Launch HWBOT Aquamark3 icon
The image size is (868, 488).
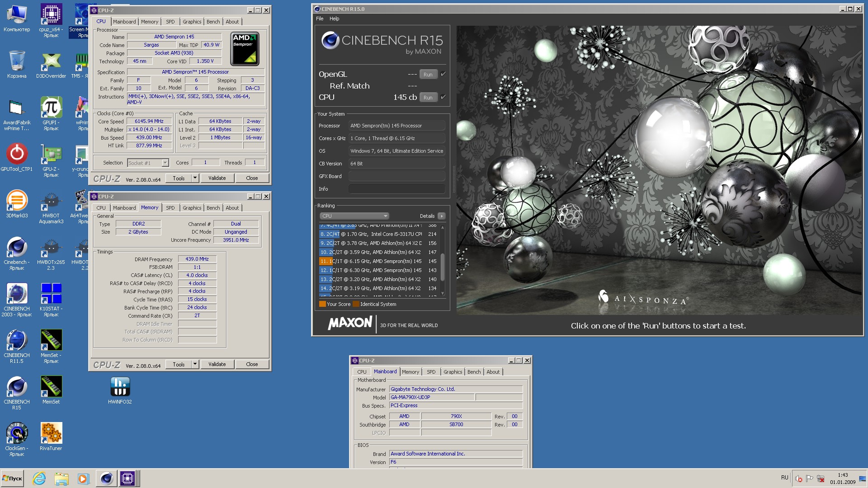(x=51, y=207)
